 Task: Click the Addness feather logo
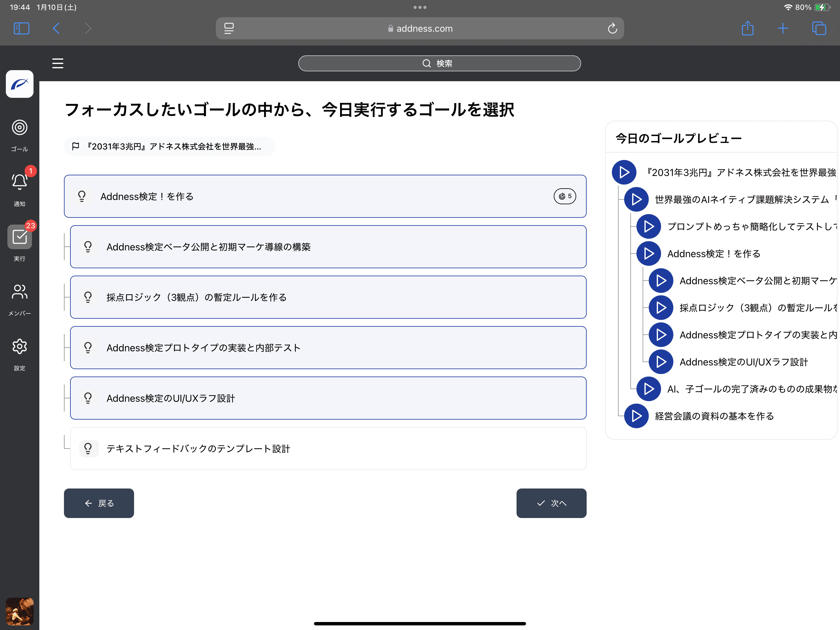20,84
